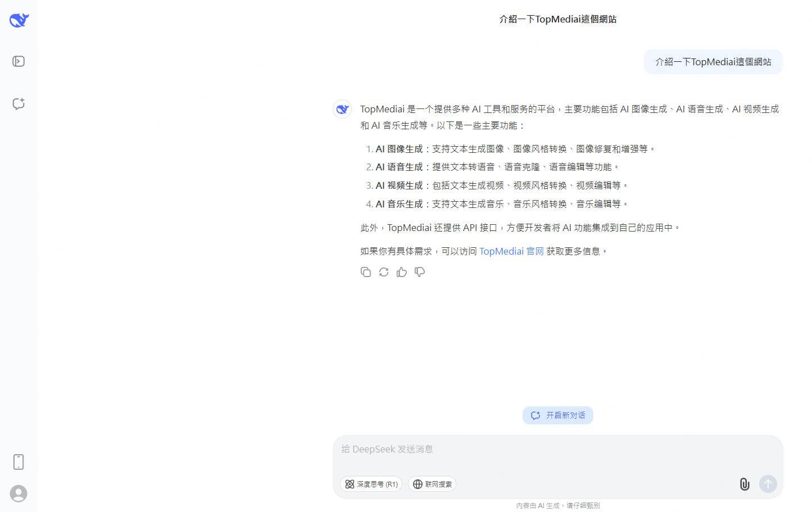Click the DeepSeek whale logo in sidebar
The image size is (812, 512).
(x=19, y=20)
